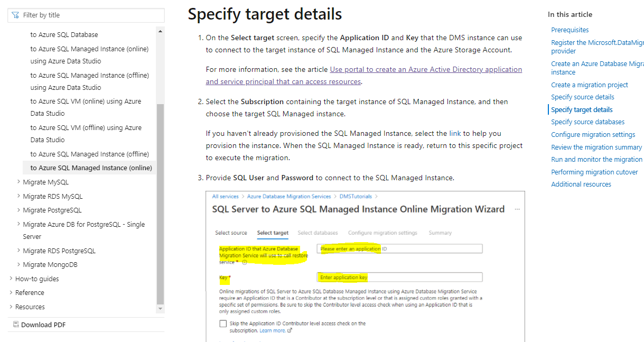Expand the Migrate RDS MySQL node

pos(20,197)
